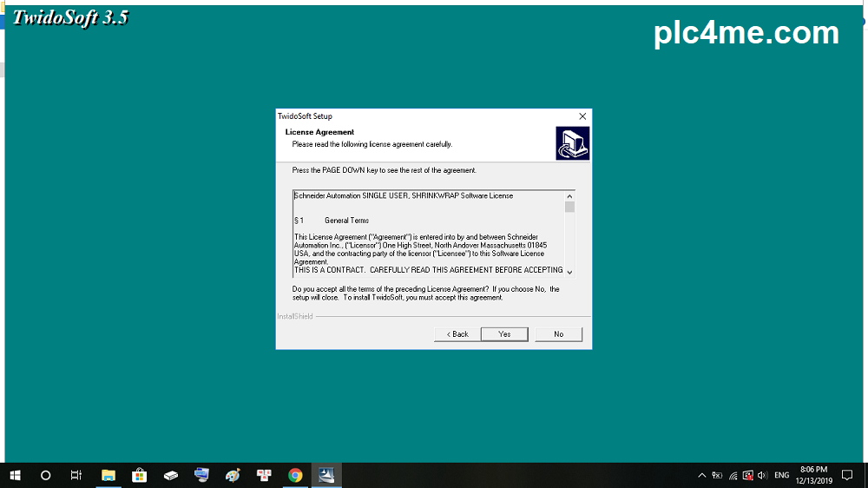The height and width of the screenshot is (488, 868).
Task: Open Google Chrome from the taskbar
Action: (x=295, y=475)
